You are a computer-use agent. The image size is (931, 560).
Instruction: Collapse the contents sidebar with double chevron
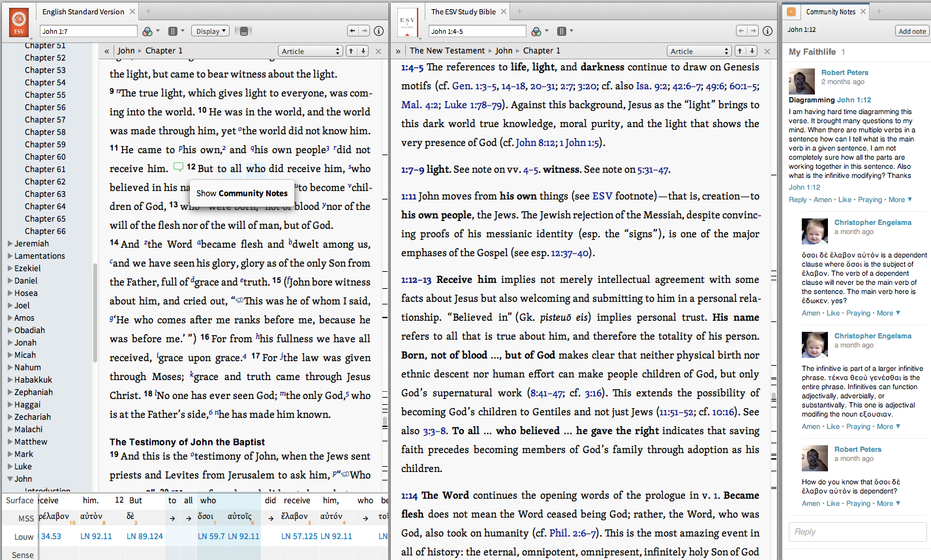[106, 51]
